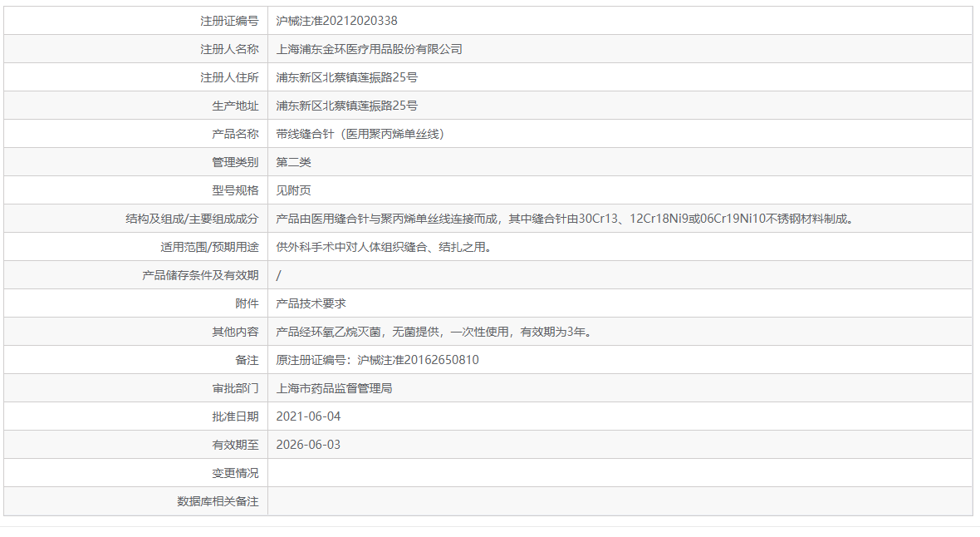Select approval date 2021-06-04

pyautogui.click(x=308, y=416)
